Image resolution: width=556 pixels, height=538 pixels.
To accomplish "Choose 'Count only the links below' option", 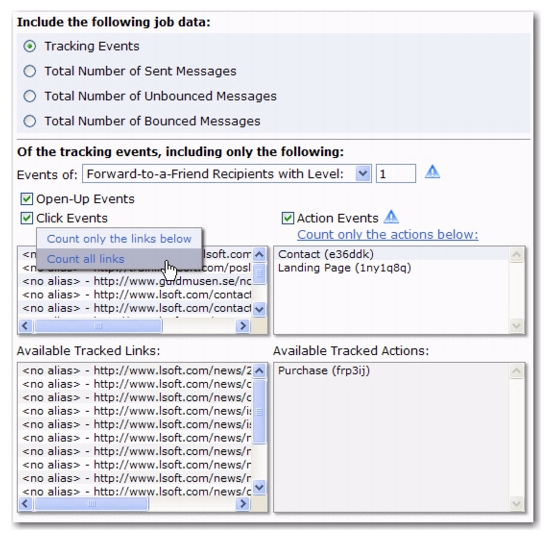I will pos(119,239).
